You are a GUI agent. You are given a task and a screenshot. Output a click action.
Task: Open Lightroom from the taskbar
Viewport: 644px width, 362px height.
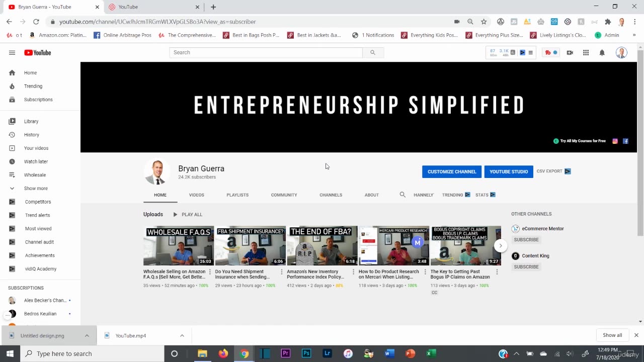click(x=327, y=353)
